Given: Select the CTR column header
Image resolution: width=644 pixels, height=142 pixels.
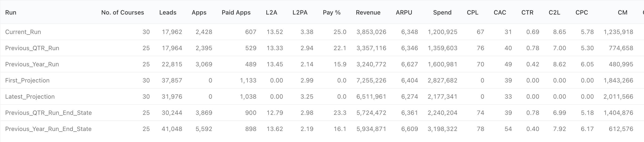Looking at the screenshot, I should click(527, 13).
